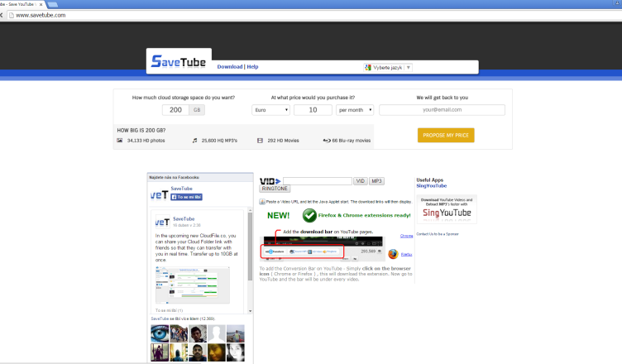Image resolution: width=622 pixels, height=364 pixels.
Task: Click the blue eye fan profile picture
Action: point(160,333)
